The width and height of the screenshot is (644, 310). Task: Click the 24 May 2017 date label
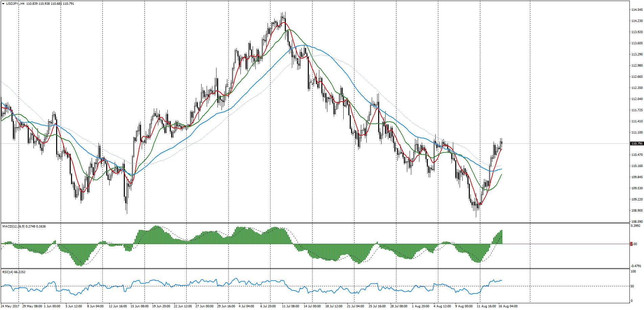tap(10, 306)
